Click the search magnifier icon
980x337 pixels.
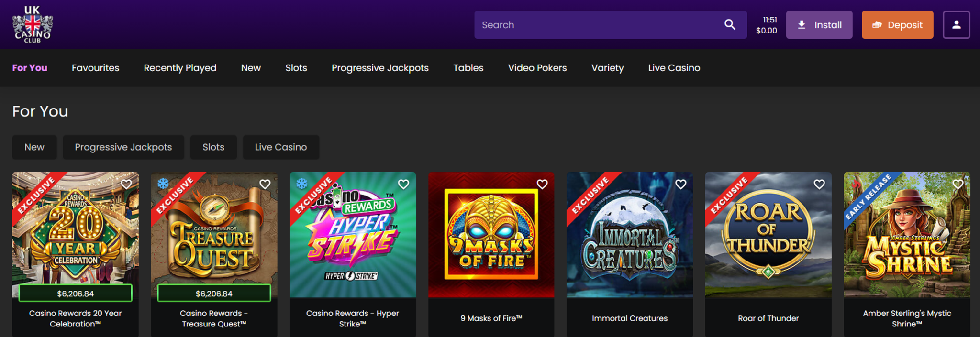point(729,25)
